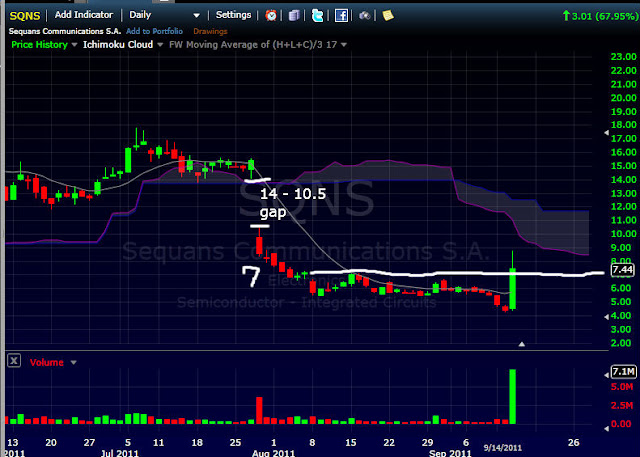Viewport: 640px width, 457px height.
Task: Click the triangle marker above the volume scale
Action: click(607, 375)
